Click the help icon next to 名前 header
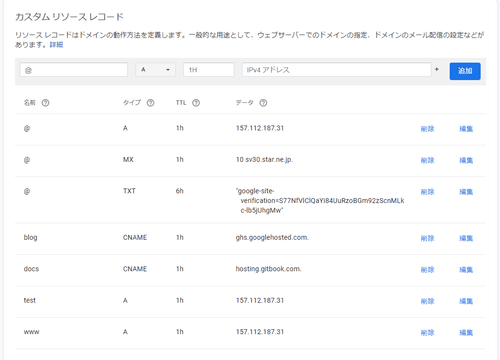 [45, 103]
